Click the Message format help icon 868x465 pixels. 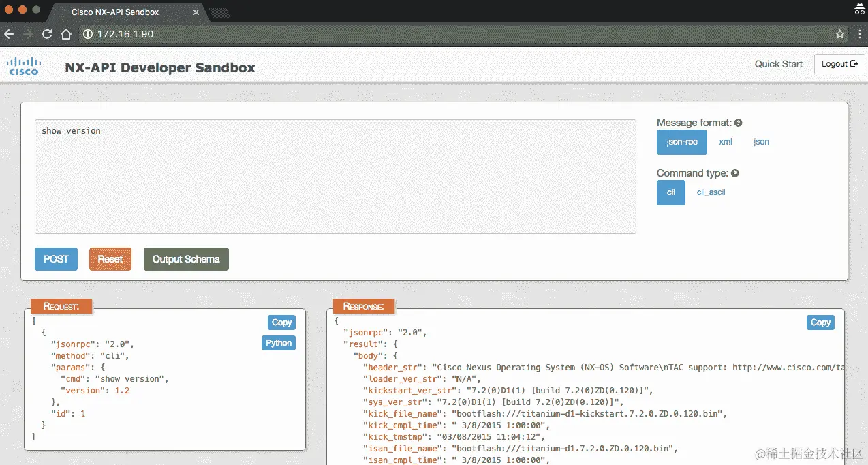(739, 123)
